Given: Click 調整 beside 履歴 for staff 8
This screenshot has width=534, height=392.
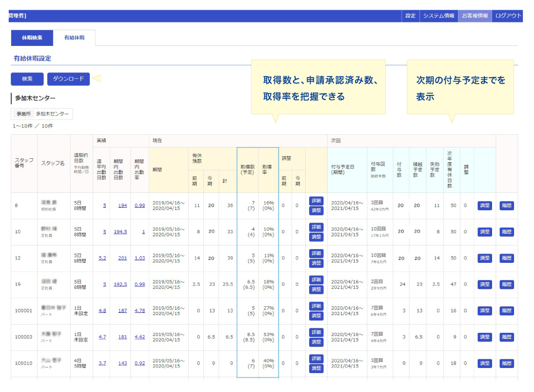Looking at the screenshot, I should (x=484, y=206).
